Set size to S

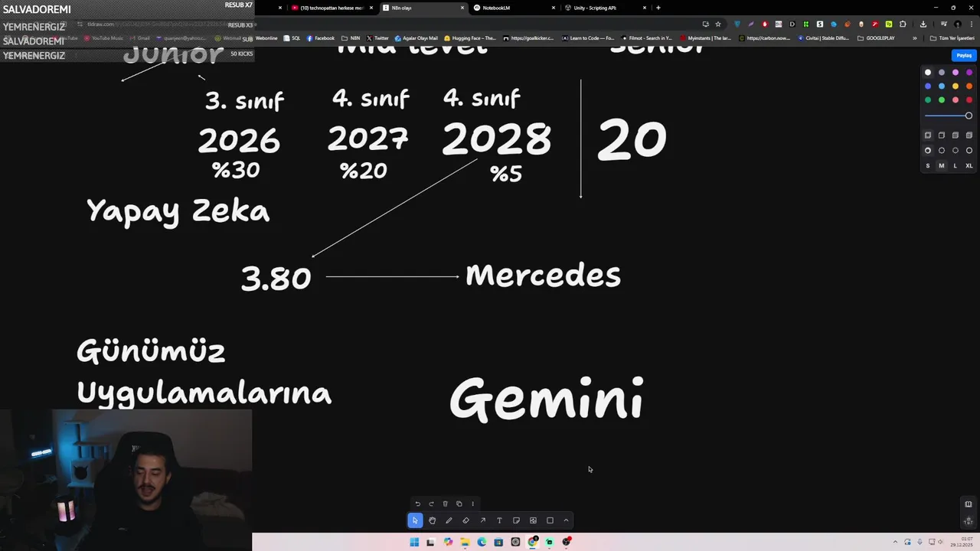[928, 166]
